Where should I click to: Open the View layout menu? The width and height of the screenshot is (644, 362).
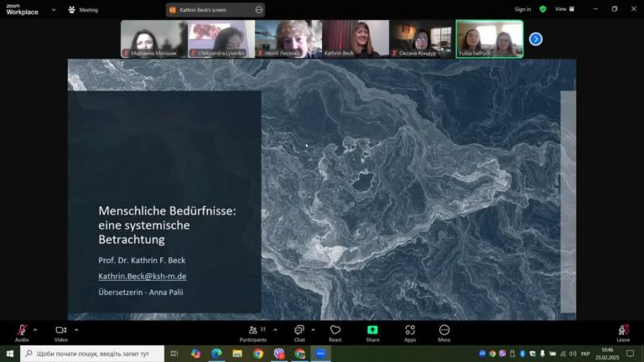[x=565, y=9]
